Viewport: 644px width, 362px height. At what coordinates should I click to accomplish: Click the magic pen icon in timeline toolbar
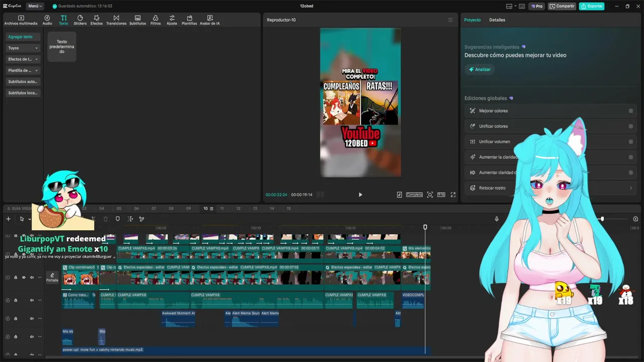pos(141,219)
